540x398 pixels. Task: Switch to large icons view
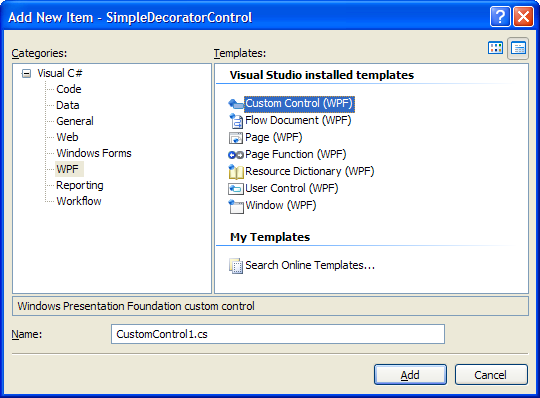(x=496, y=48)
